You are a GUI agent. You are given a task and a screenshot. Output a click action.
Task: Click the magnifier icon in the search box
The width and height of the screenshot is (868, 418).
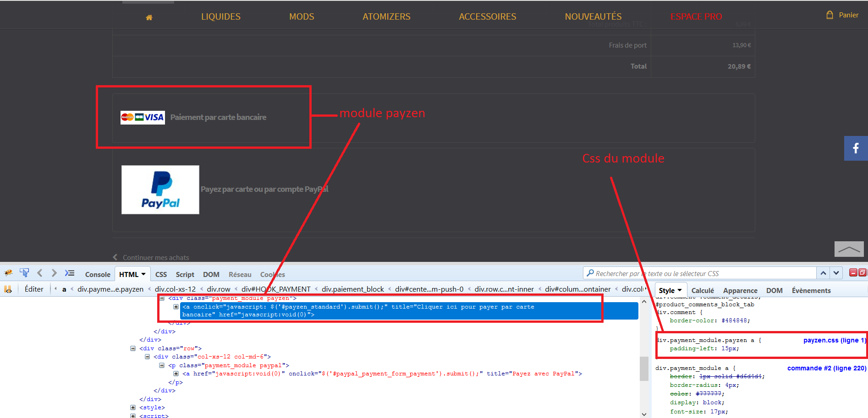(590, 273)
